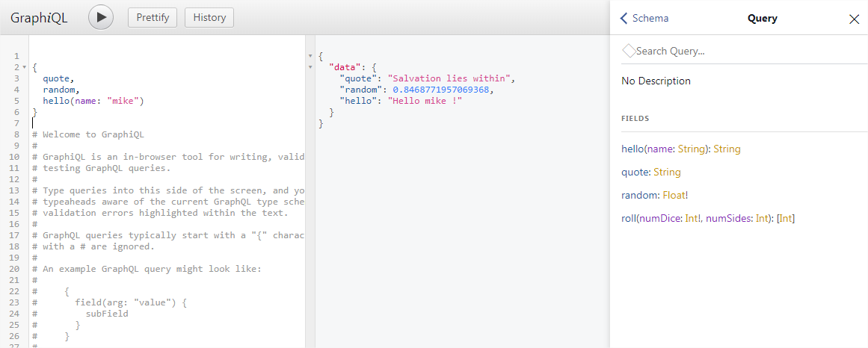Go back to Schema docs
Screen dimensions: 868x348
point(644,18)
